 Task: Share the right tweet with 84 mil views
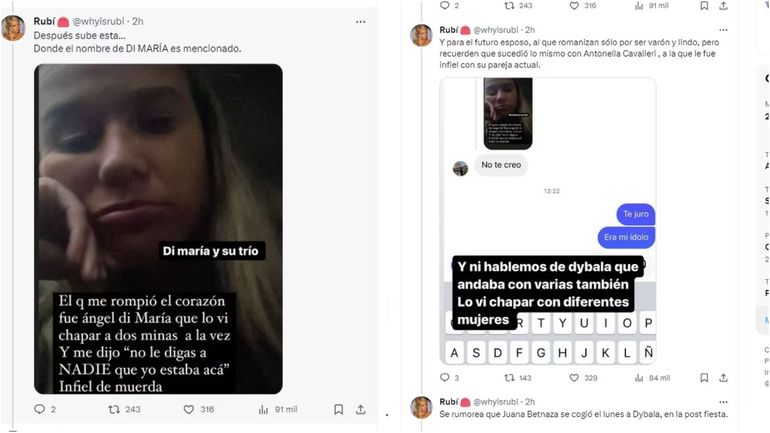(x=723, y=378)
